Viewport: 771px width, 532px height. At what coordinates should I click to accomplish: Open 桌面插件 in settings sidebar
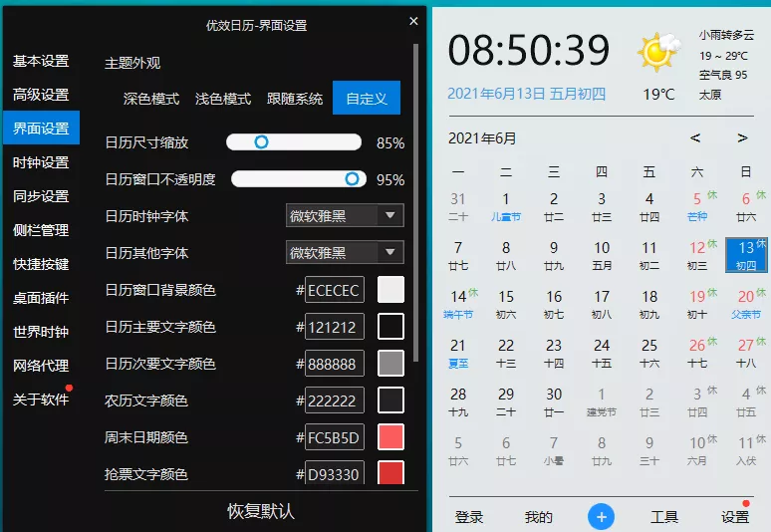pyautogui.click(x=41, y=298)
